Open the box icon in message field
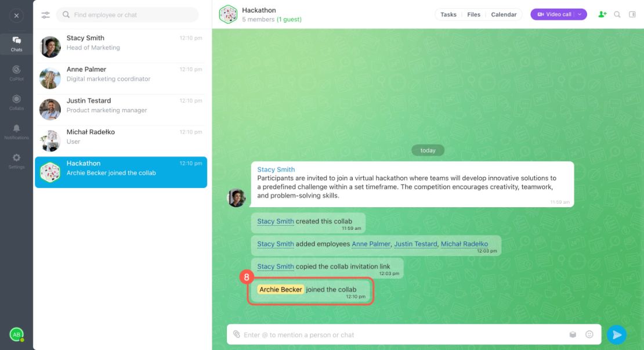The height and width of the screenshot is (350, 644). click(x=573, y=334)
